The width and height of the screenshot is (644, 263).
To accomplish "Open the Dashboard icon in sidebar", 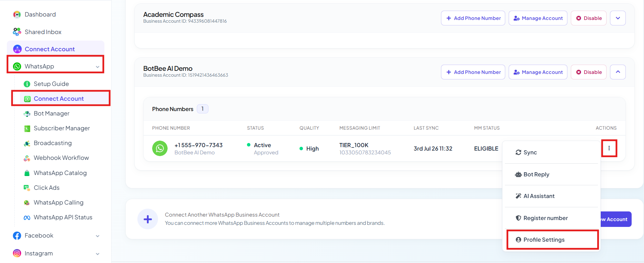I will 17,14.
